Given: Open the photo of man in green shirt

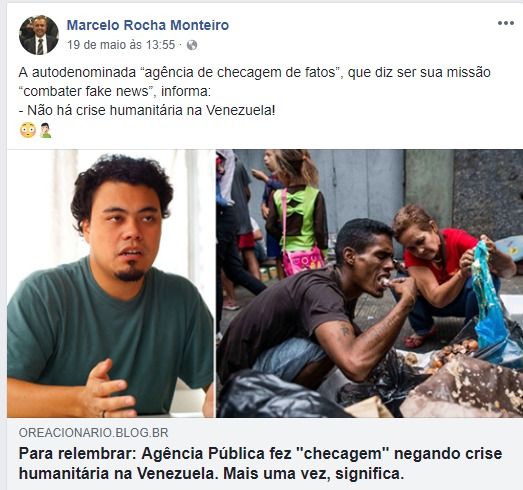Looking at the screenshot, I should point(110,283).
